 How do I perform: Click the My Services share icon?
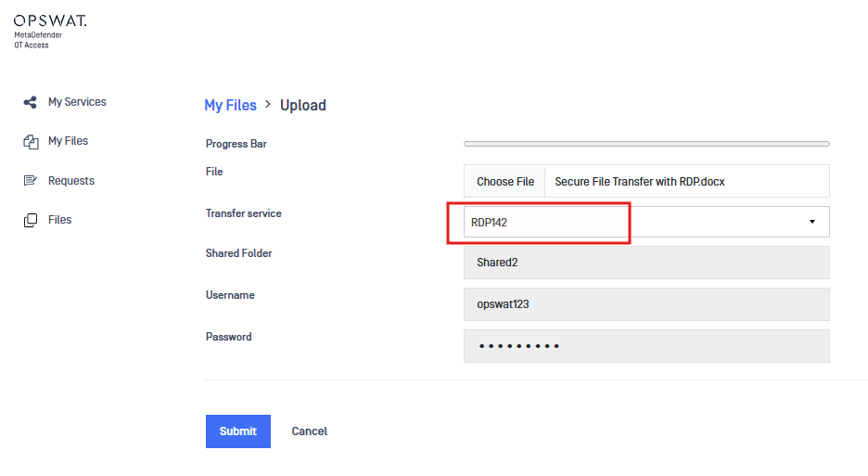click(x=30, y=102)
